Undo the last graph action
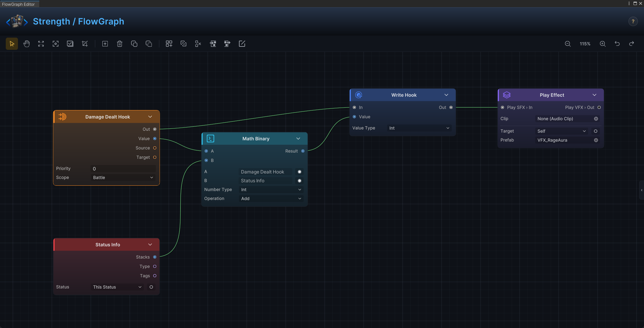This screenshot has height=328, width=644. (x=617, y=44)
